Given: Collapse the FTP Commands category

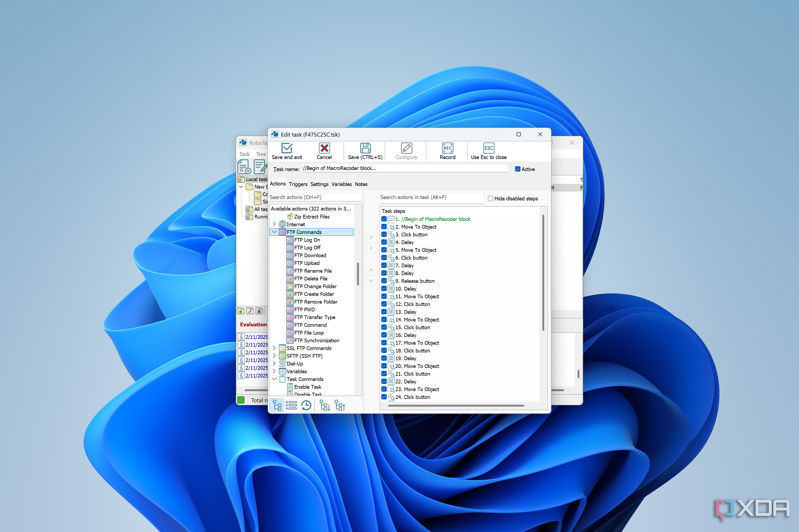Looking at the screenshot, I should [x=274, y=232].
